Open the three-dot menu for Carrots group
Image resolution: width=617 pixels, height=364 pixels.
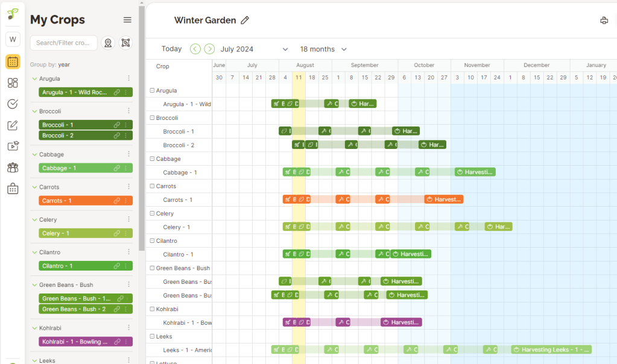click(129, 187)
